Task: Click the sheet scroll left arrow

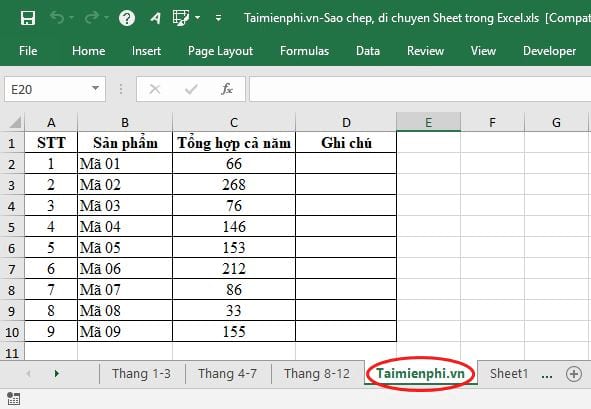Action: (28, 374)
